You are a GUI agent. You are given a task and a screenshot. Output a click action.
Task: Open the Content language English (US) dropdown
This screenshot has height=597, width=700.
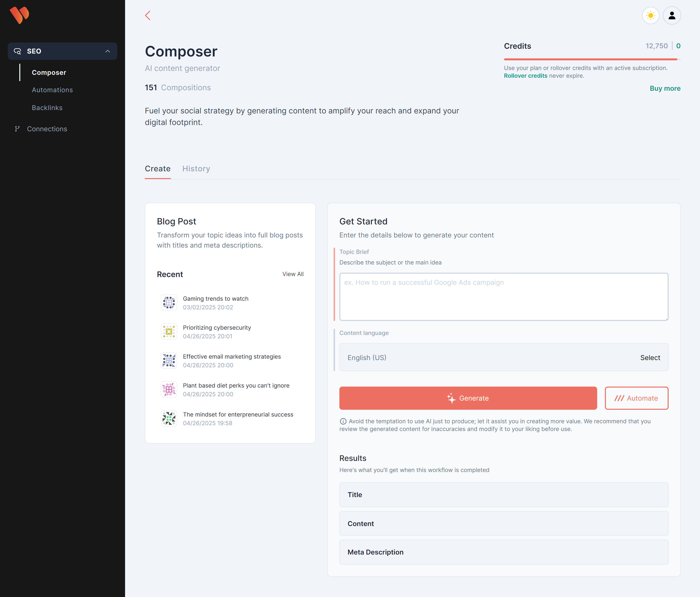(x=504, y=357)
